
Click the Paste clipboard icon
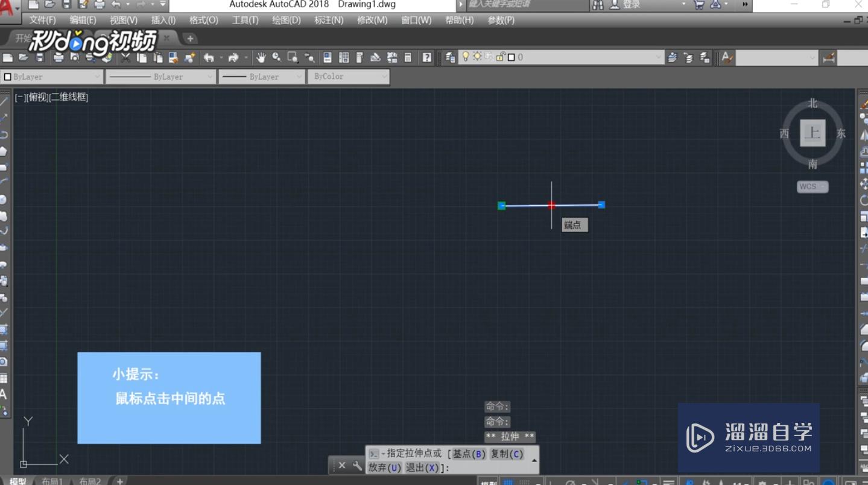(158, 58)
